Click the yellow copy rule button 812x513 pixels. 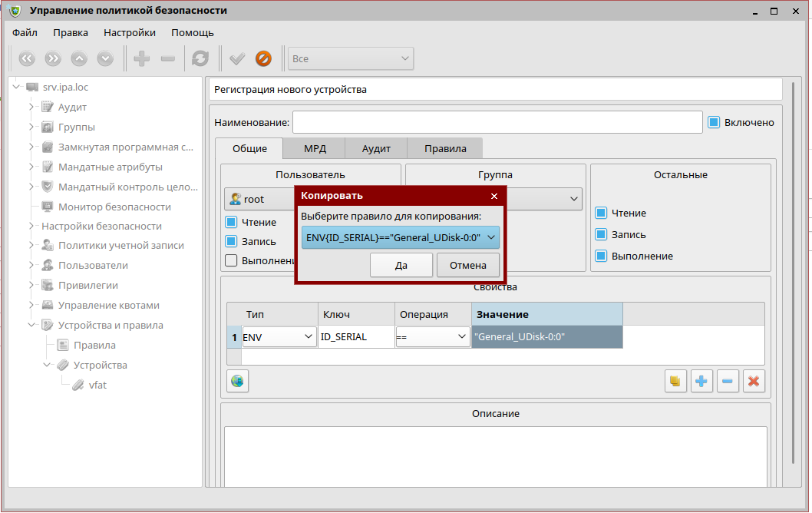675,381
